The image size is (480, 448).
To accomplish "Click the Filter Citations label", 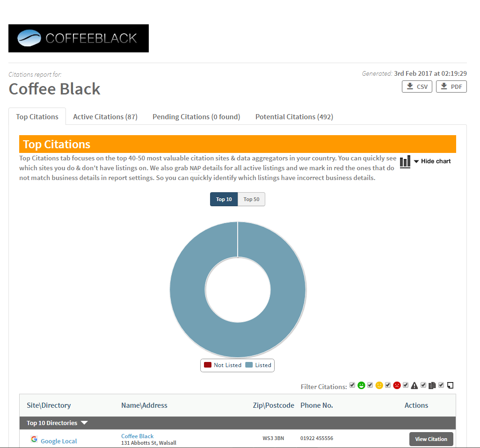I will [324, 387].
